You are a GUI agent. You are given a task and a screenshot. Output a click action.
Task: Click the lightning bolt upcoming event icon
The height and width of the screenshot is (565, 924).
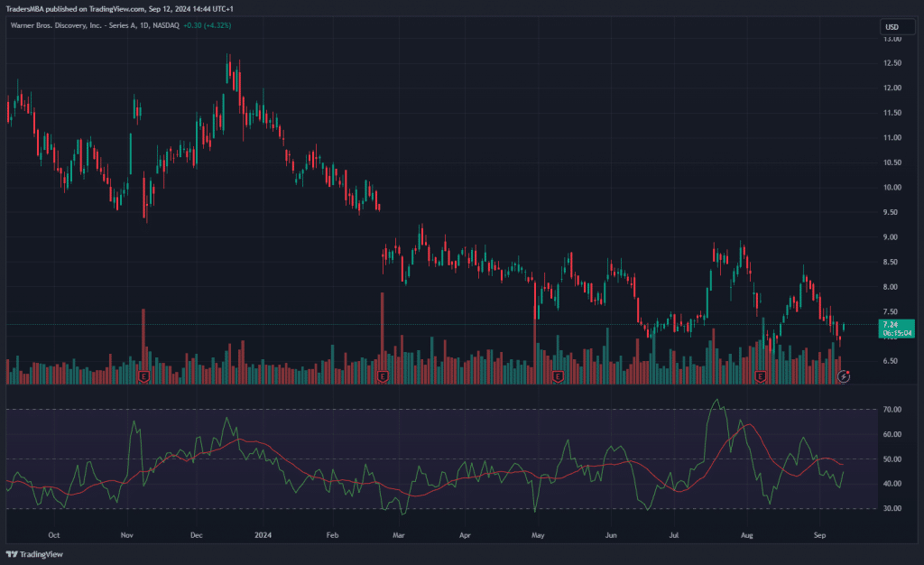click(x=843, y=375)
